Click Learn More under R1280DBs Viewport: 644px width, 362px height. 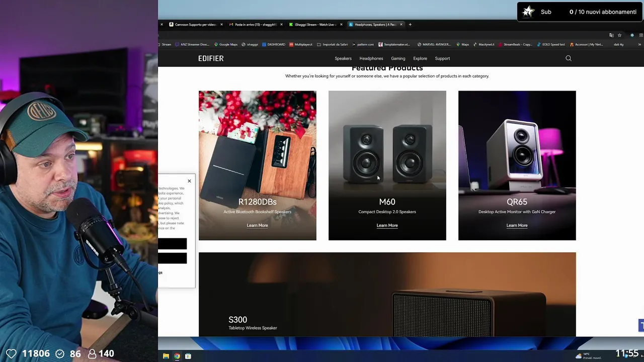click(257, 225)
